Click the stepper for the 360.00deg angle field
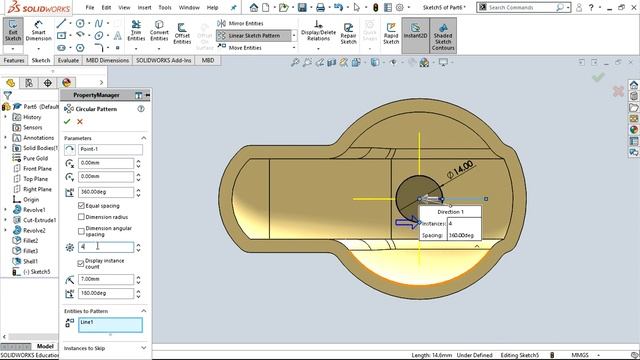This screenshot has width=640, height=360. (138, 192)
